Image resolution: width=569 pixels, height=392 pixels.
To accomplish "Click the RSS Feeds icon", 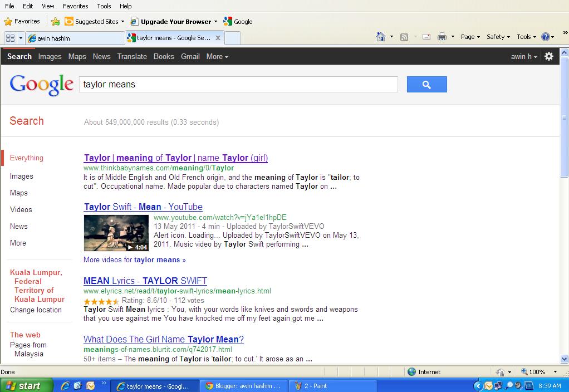I will pyautogui.click(x=404, y=37).
